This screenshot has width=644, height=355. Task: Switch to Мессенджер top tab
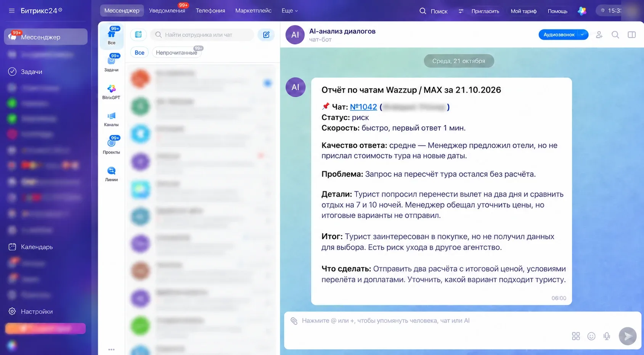[122, 11]
